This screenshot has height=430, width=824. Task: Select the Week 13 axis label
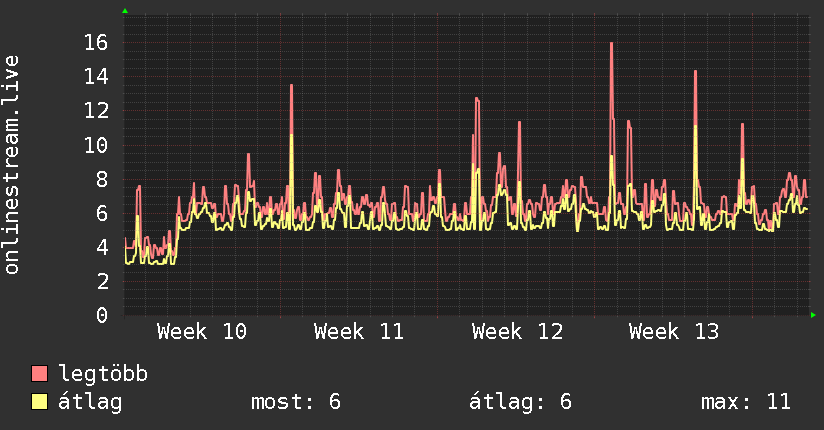674,332
